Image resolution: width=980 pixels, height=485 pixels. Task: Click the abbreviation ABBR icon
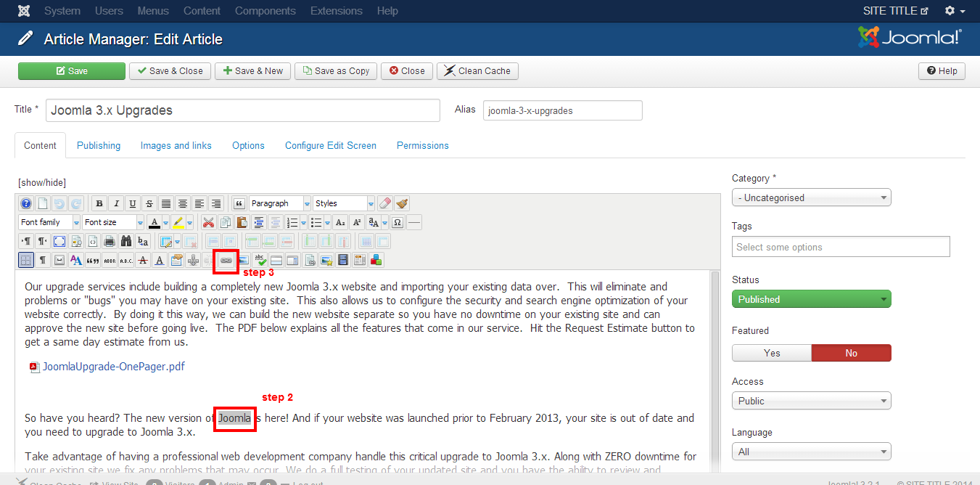click(110, 259)
